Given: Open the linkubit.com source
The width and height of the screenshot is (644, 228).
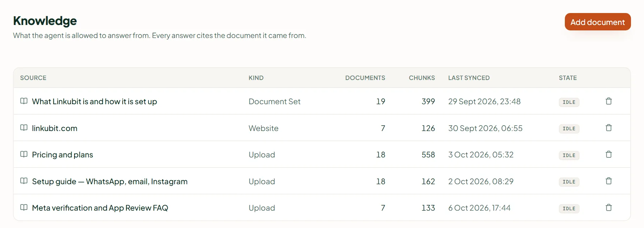Looking at the screenshot, I should pos(55,128).
